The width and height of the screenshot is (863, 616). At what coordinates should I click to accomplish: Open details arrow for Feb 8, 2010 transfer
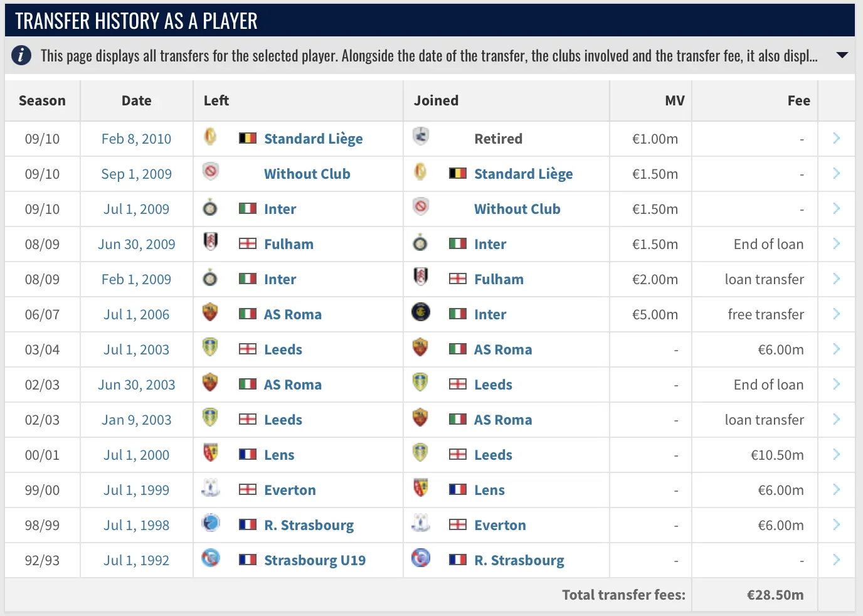(836, 138)
